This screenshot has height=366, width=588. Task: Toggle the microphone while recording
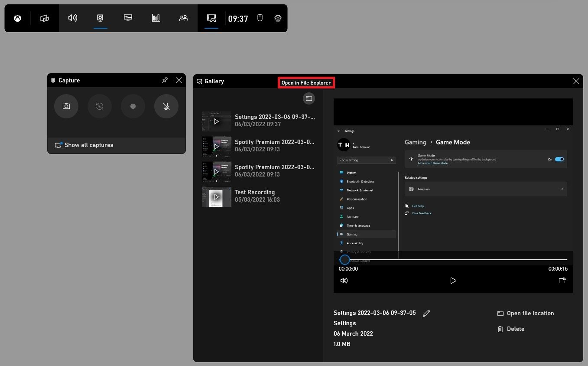[x=166, y=106]
